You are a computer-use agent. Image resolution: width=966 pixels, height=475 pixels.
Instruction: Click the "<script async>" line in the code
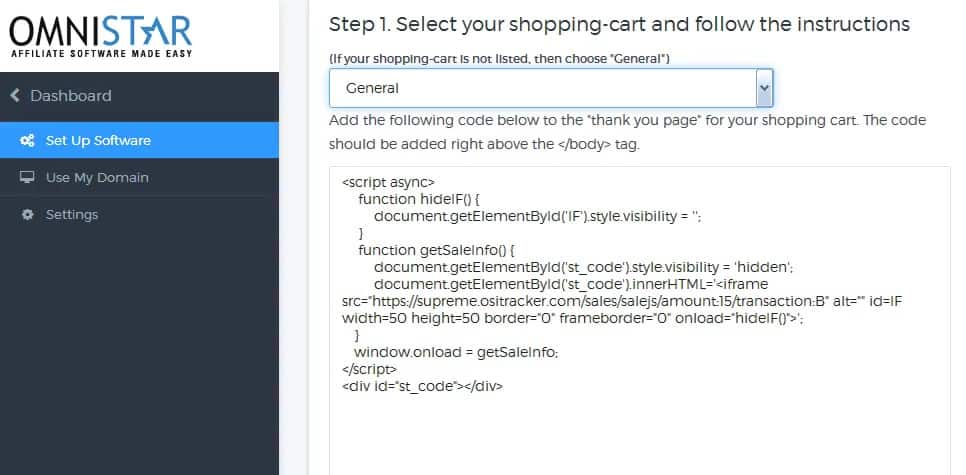pyautogui.click(x=388, y=183)
